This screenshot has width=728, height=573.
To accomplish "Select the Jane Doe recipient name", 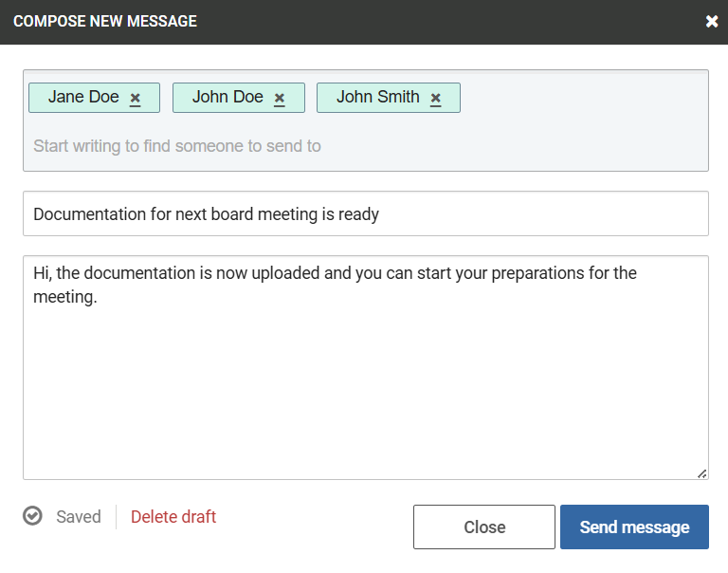I will click(83, 97).
